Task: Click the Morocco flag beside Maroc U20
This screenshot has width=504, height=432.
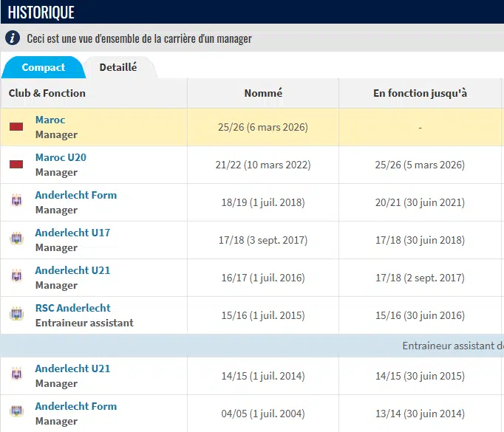Action: pos(16,165)
